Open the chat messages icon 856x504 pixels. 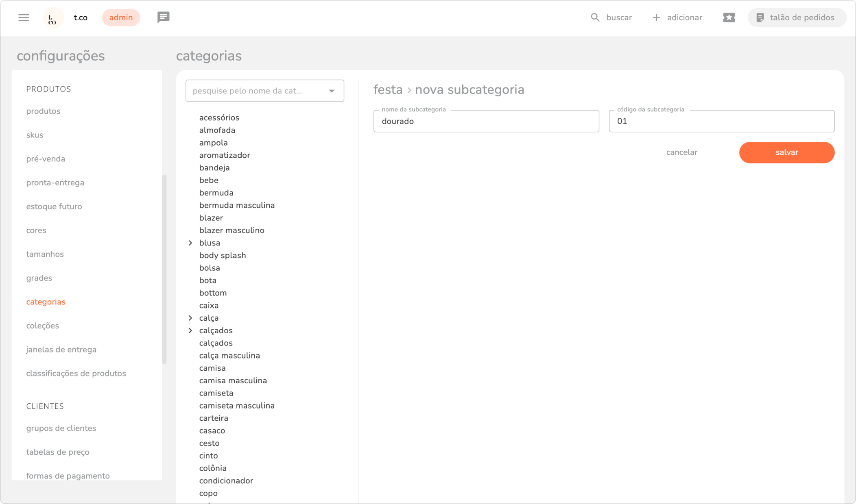click(163, 17)
